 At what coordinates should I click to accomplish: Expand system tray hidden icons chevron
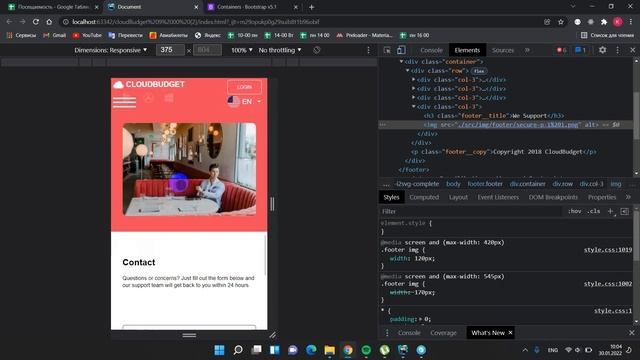coord(525,350)
